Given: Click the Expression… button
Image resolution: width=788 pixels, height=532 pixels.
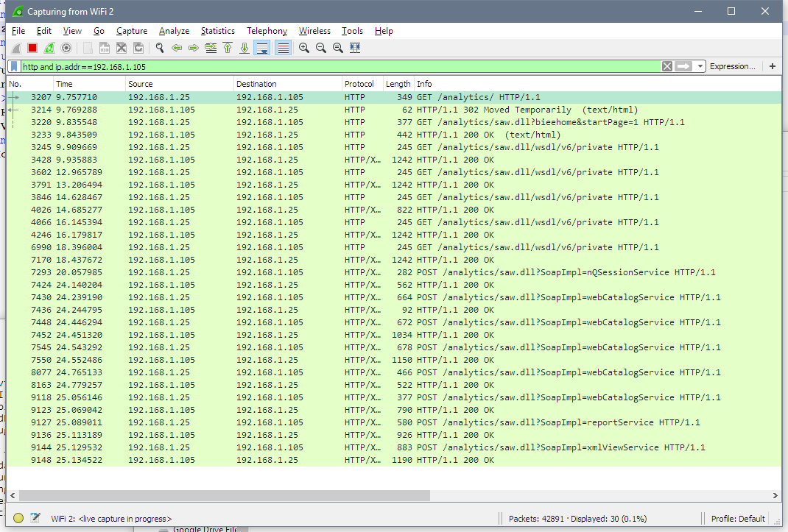Looking at the screenshot, I should pyautogui.click(x=732, y=66).
